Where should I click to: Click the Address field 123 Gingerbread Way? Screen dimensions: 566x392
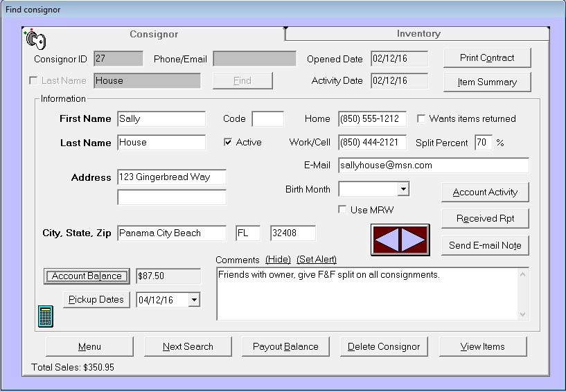[172, 177]
